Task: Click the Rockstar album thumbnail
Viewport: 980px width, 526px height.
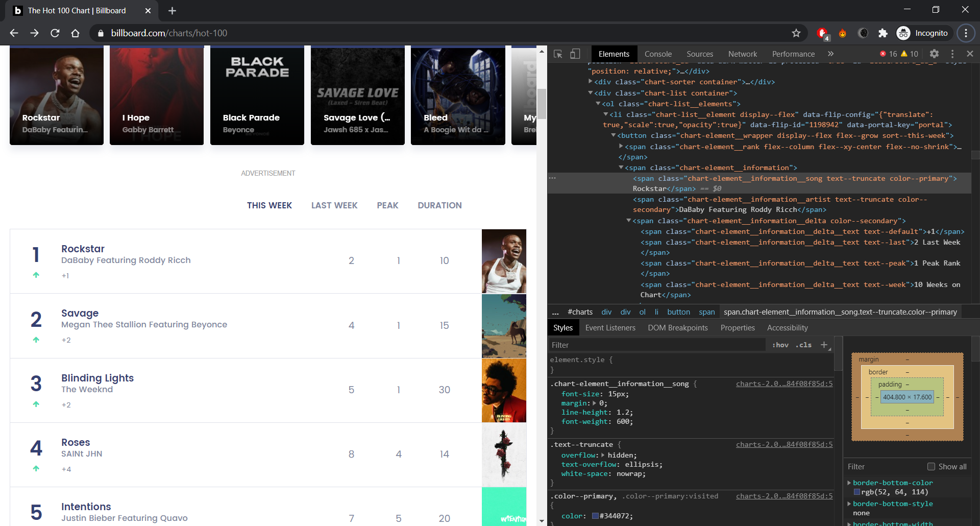Action: [504, 261]
